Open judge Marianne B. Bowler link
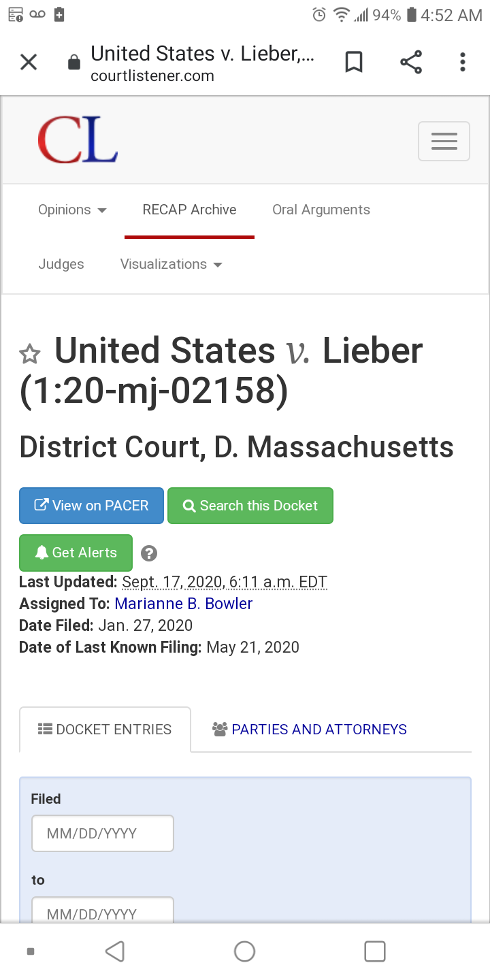 click(x=183, y=604)
